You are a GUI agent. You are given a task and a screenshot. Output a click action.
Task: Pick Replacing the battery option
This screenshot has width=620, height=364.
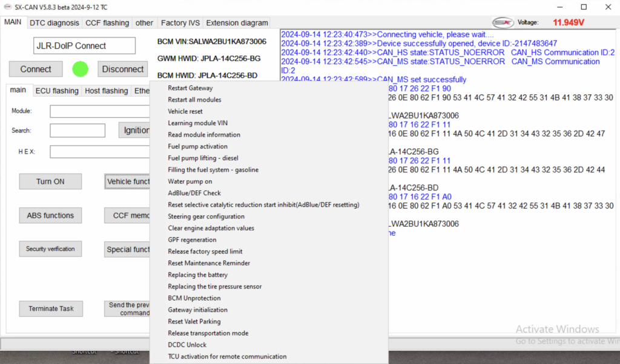pyautogui.click(x=198, y=275)
